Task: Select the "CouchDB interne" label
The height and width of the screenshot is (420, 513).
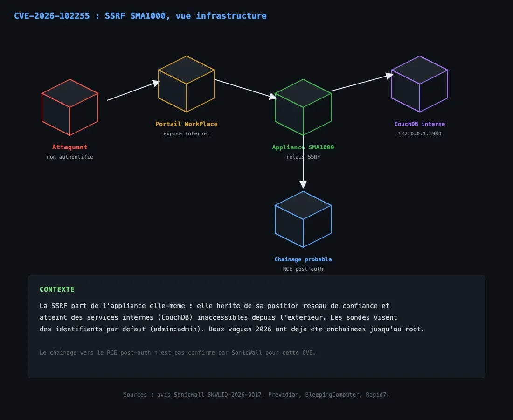Action: click(420, 124)
